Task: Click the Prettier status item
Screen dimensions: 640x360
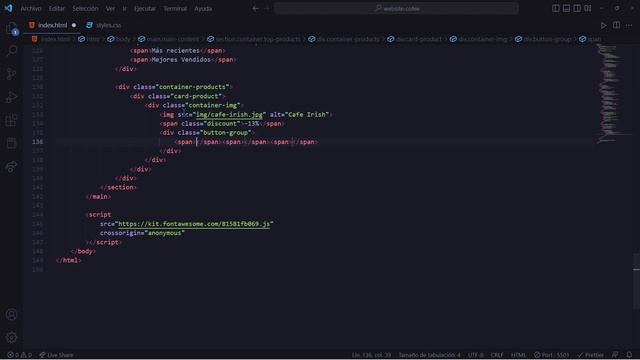Action: (x=590, y=355)
